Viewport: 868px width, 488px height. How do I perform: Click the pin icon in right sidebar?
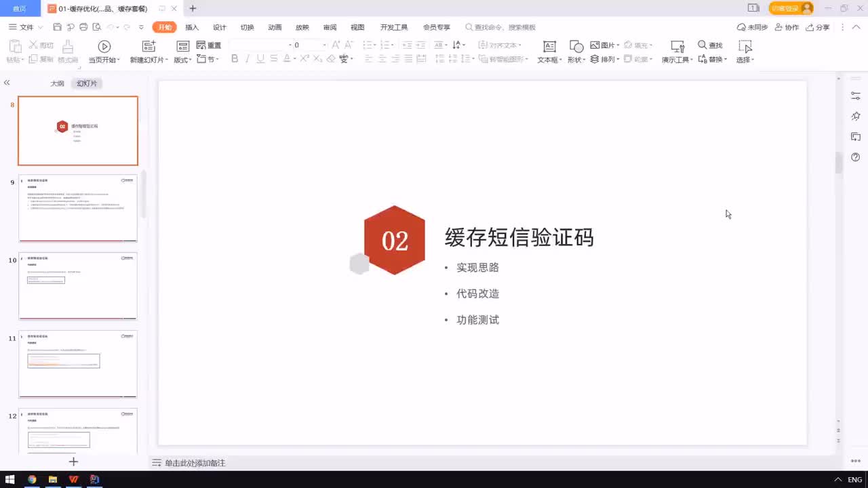(x=856, y=117)
